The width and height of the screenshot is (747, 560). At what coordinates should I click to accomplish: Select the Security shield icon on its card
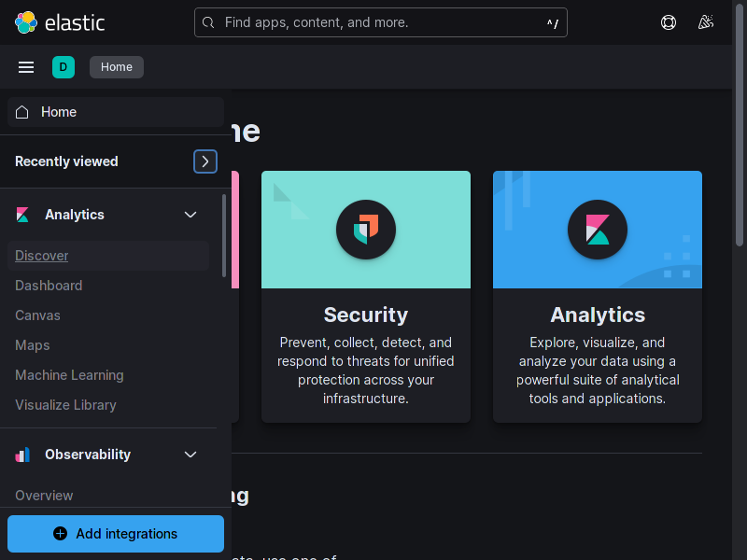point(366,229)
